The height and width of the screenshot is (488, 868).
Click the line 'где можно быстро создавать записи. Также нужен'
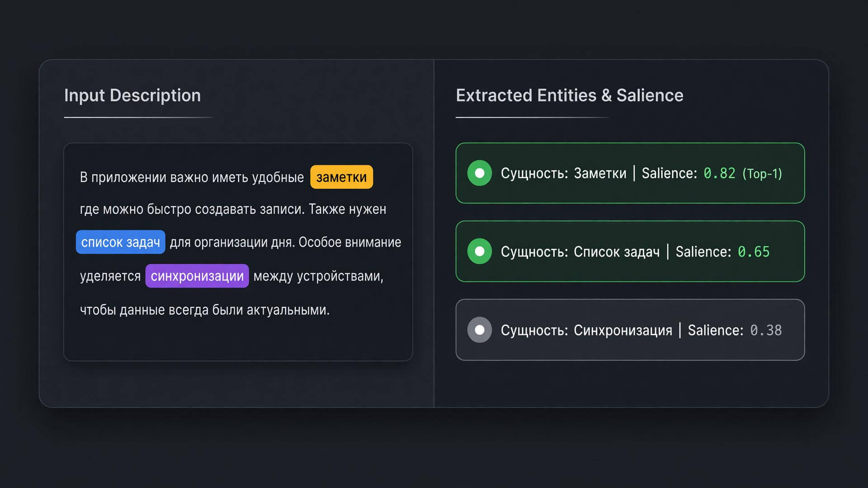233,209
